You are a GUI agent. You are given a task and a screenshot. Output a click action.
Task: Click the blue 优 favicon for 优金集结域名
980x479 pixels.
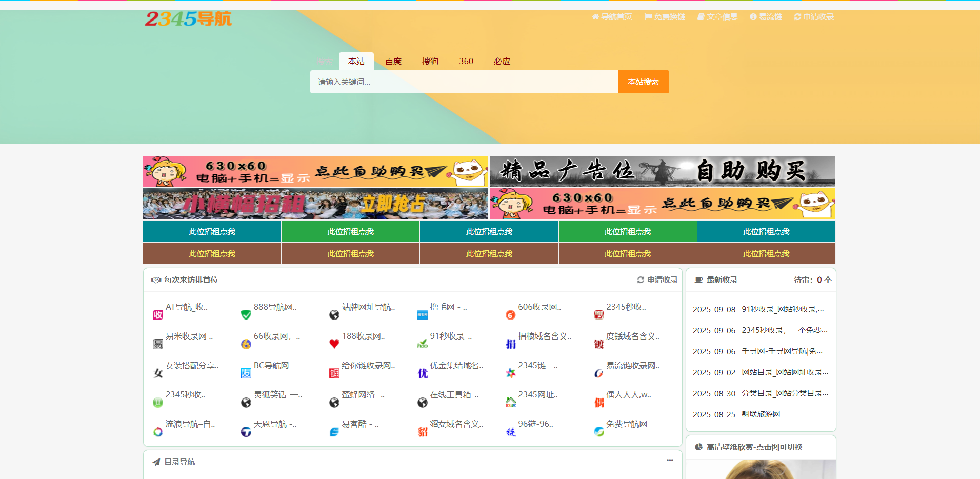(423, 373)
